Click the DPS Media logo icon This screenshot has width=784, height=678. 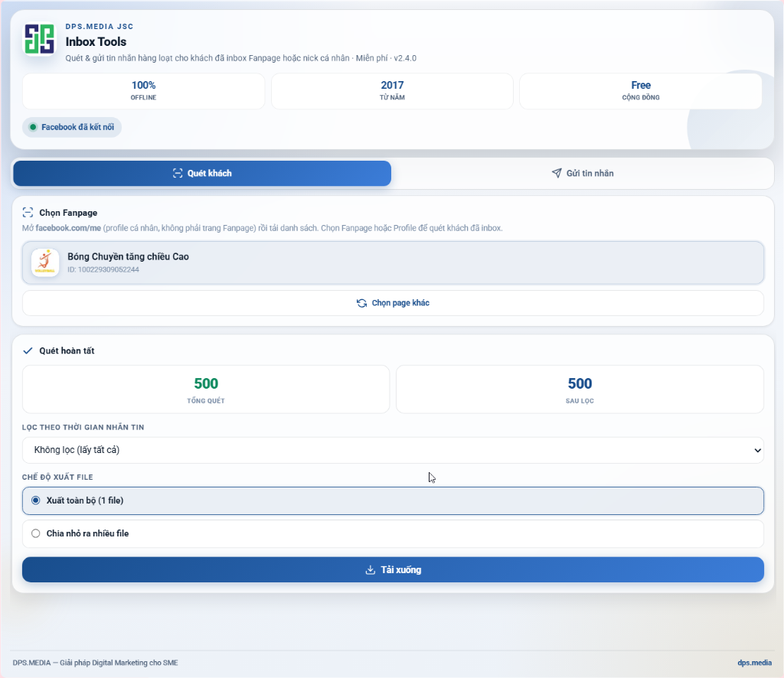tap(40, 39)
